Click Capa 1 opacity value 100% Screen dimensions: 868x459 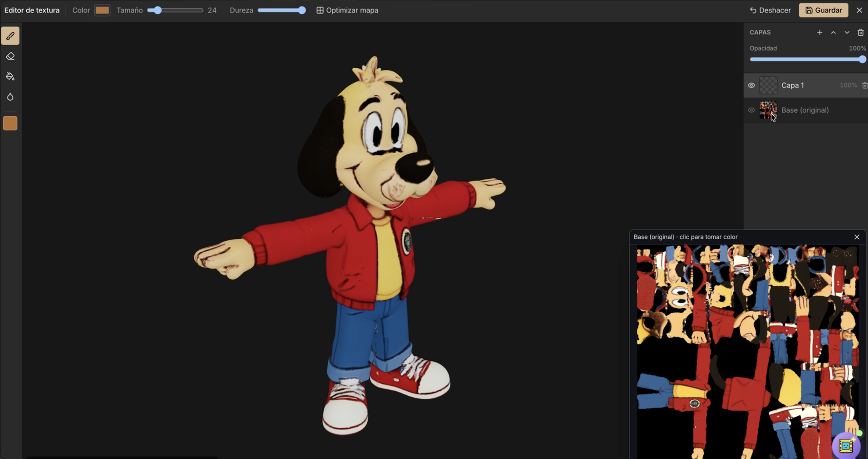point(848,85)
